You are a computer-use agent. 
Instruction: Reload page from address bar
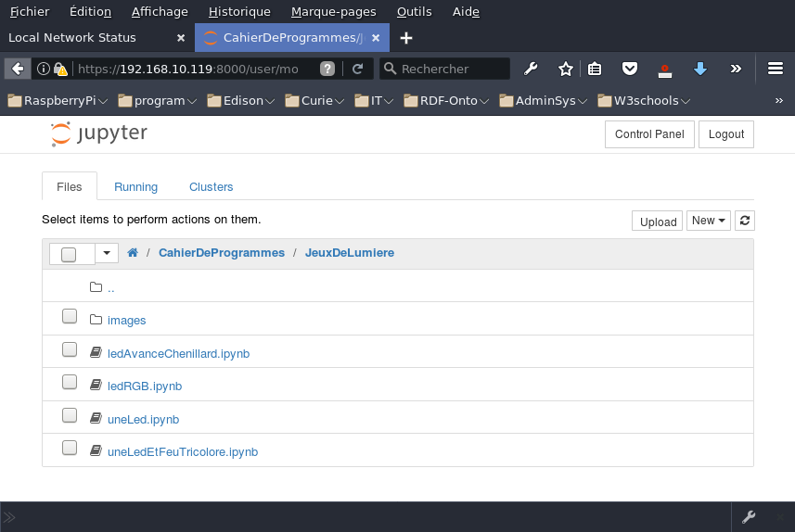tap(357, 69)
